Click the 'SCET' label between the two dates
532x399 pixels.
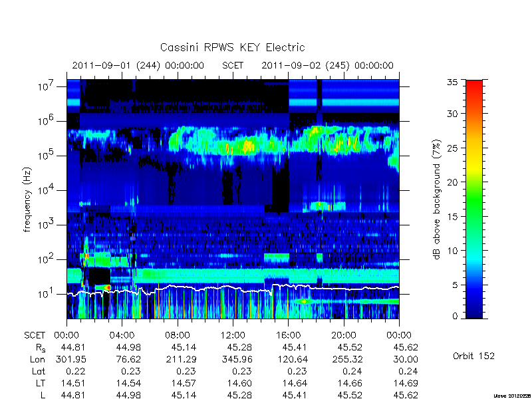[233, 65]
